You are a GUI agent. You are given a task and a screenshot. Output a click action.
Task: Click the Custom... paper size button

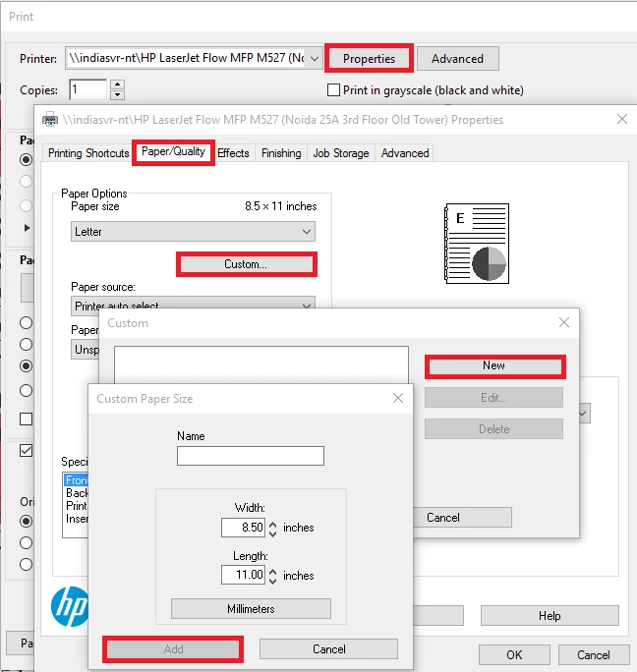tap(246, 264)
